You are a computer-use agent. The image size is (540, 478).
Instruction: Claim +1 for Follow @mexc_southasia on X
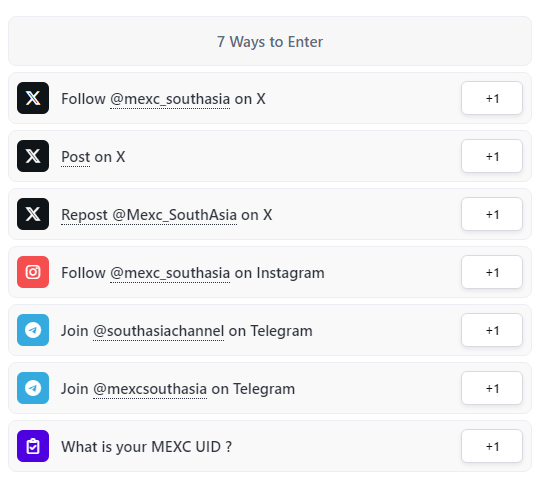492,98
